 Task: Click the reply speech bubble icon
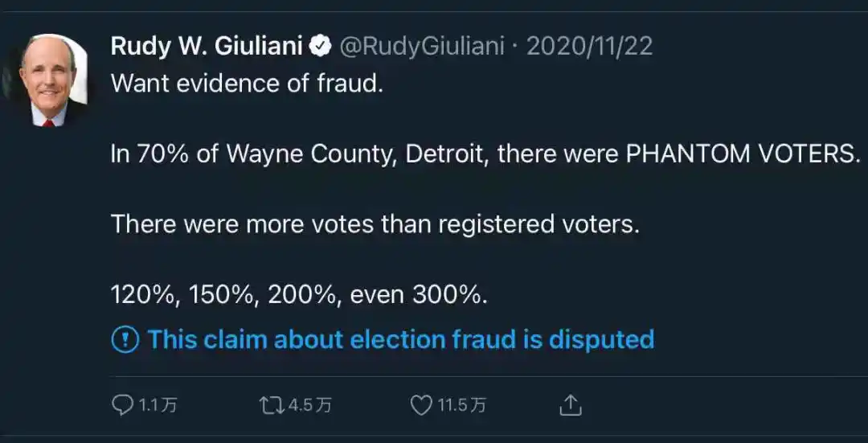click(122, 405)
